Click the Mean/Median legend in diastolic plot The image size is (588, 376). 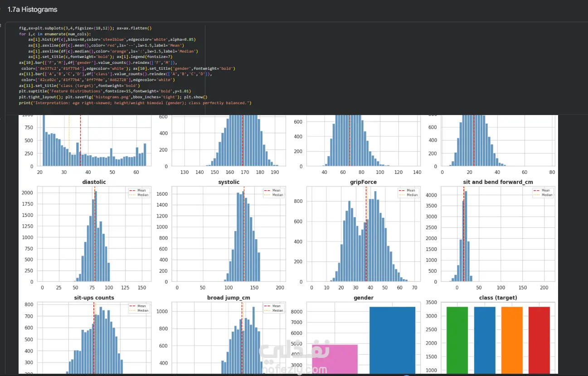(139, 193)
